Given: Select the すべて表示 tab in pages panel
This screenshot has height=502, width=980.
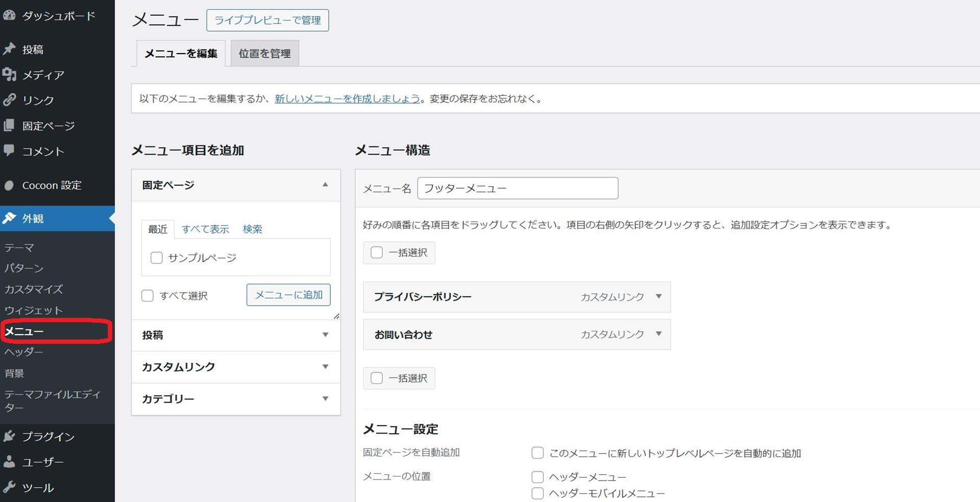Looking at the screenshot, I should tap(205, 229).
